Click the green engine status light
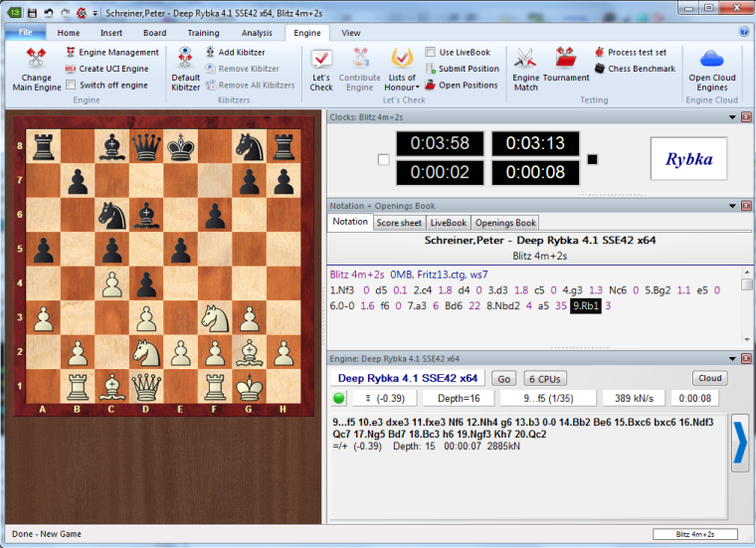This screenshot has height=548, width=756. (x=339, y=399)
